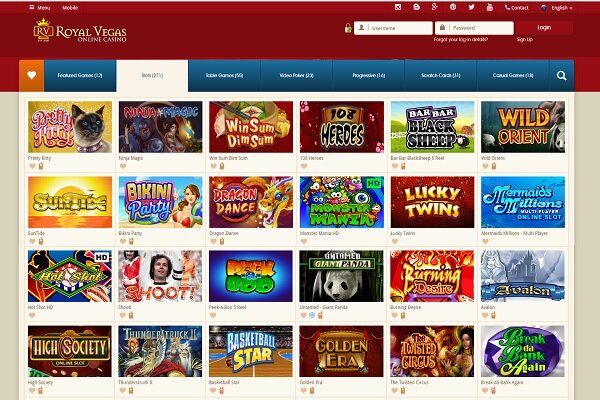Open the hamburger Menu
The height and width of the screenshot is (400, 600).
39,7
